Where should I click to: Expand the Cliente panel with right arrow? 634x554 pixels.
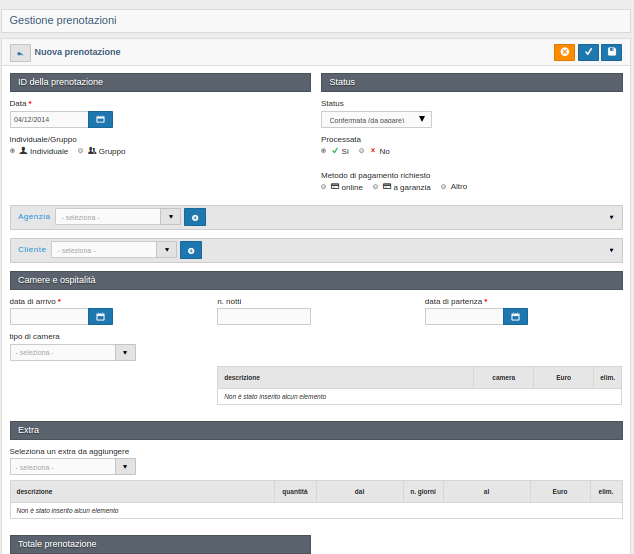pyautogui.click(x=611, y=250)
